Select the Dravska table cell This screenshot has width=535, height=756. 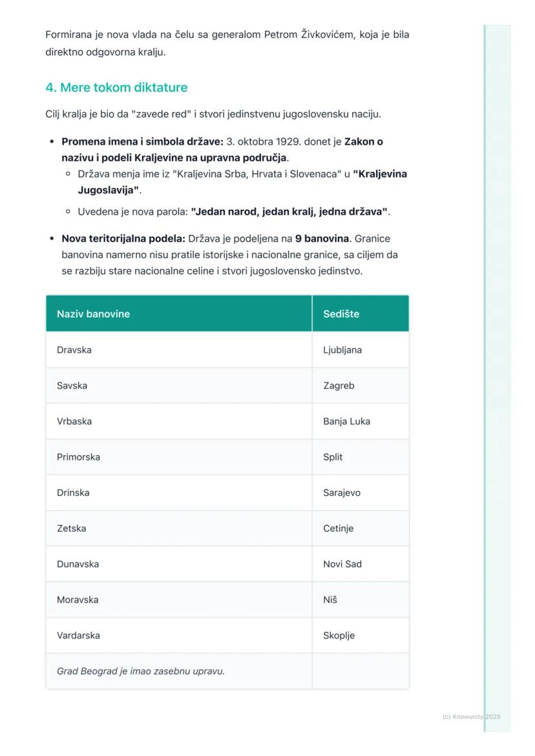pos(74,350)
